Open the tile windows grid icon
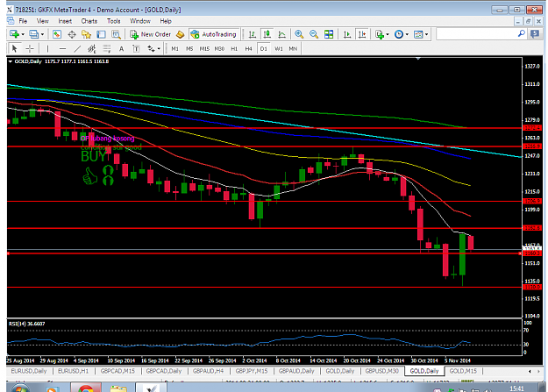 point(329,34)
